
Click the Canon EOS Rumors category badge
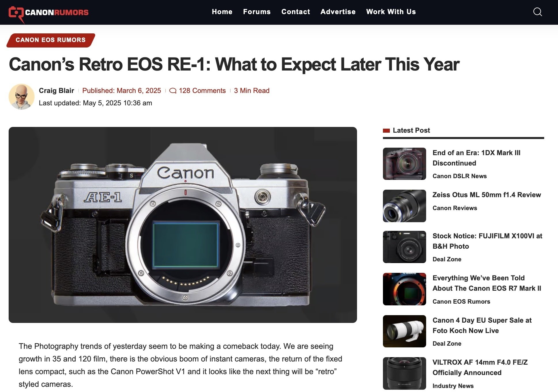click(51, 40)
